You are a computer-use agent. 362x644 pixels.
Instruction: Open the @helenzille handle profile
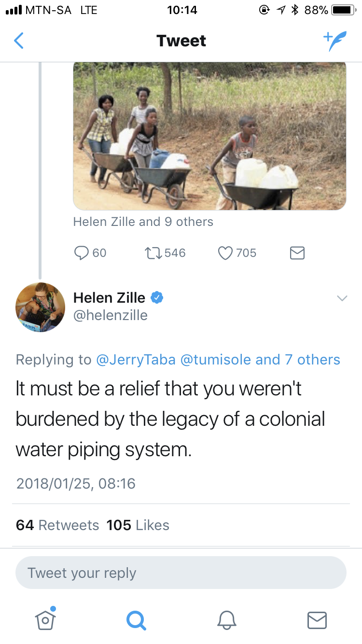(x=111, y=315)
